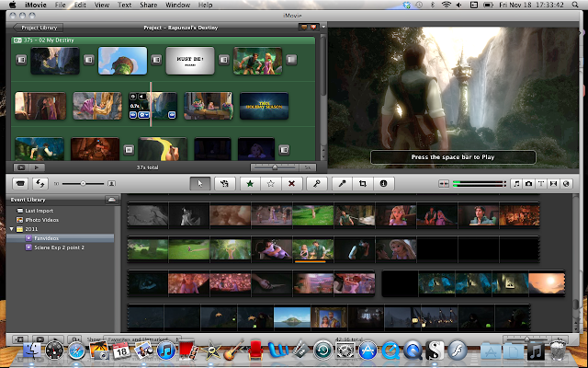Play project from beginning button

click(37, 167)
